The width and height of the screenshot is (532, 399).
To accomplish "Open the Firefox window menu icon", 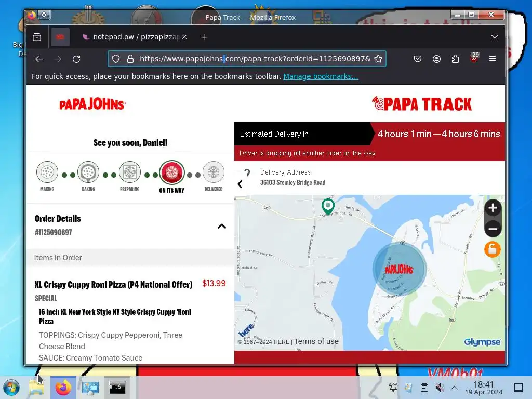I will click(x=31, y=15).
